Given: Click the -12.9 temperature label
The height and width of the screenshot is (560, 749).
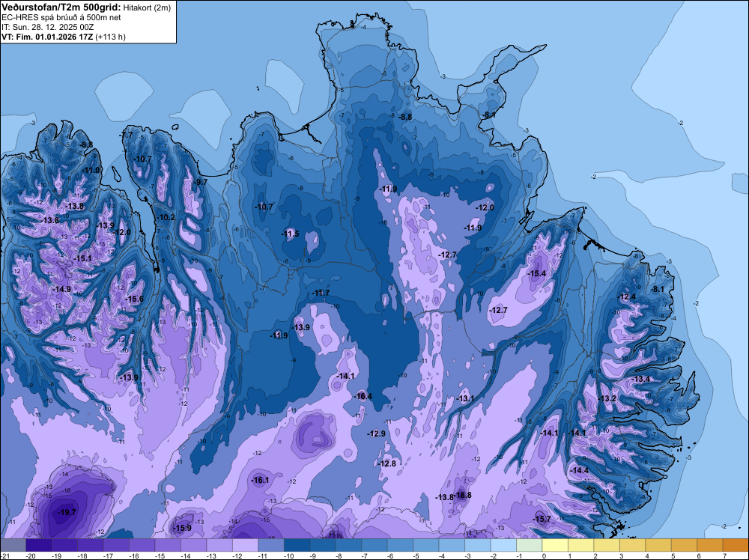Looking at the screenshot, I should point(376,433).
